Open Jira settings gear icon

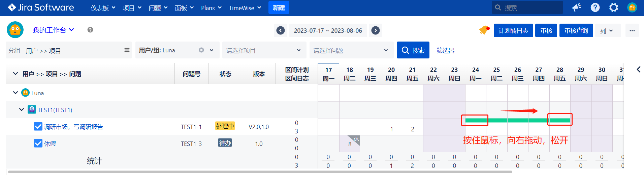coord(614,7)
